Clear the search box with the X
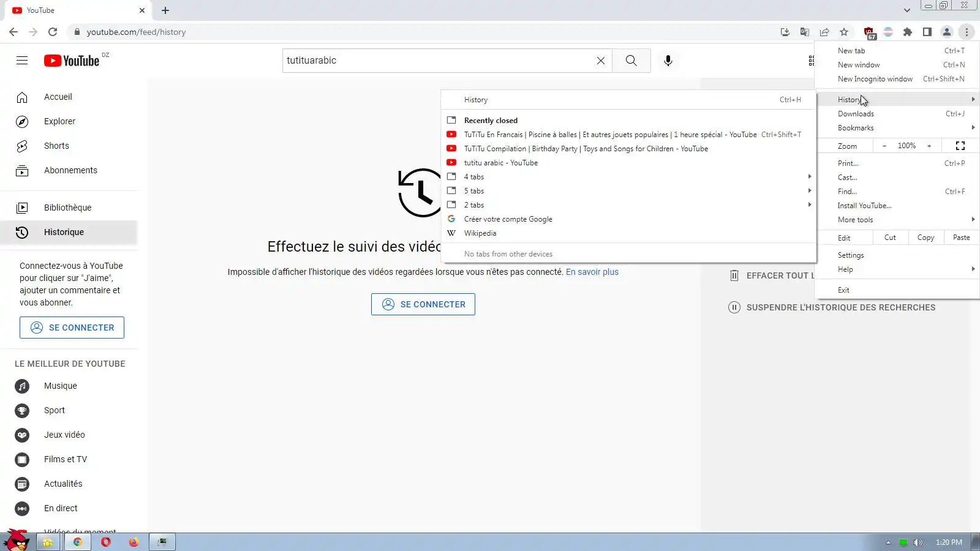Screen dimensions: 980x551 [x=600, y=61]
